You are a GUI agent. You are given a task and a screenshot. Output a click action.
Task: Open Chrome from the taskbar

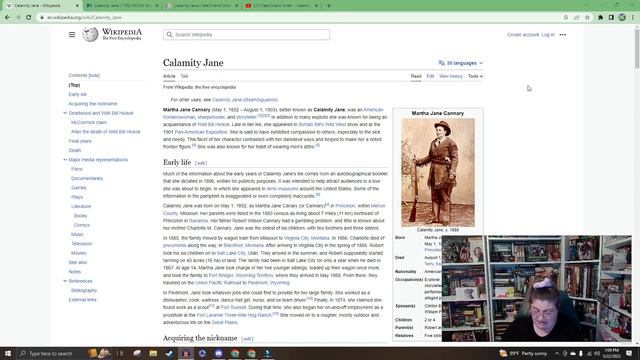pos(235,353)
